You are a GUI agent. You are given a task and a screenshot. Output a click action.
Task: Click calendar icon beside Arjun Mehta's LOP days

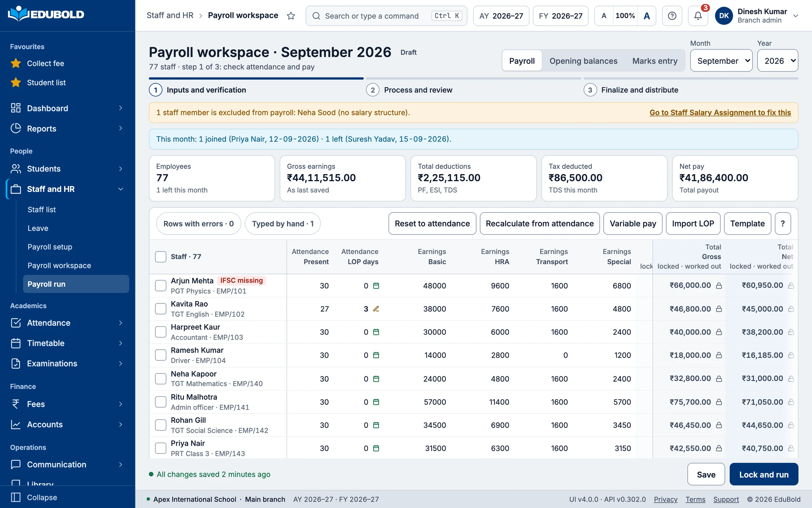376,286
